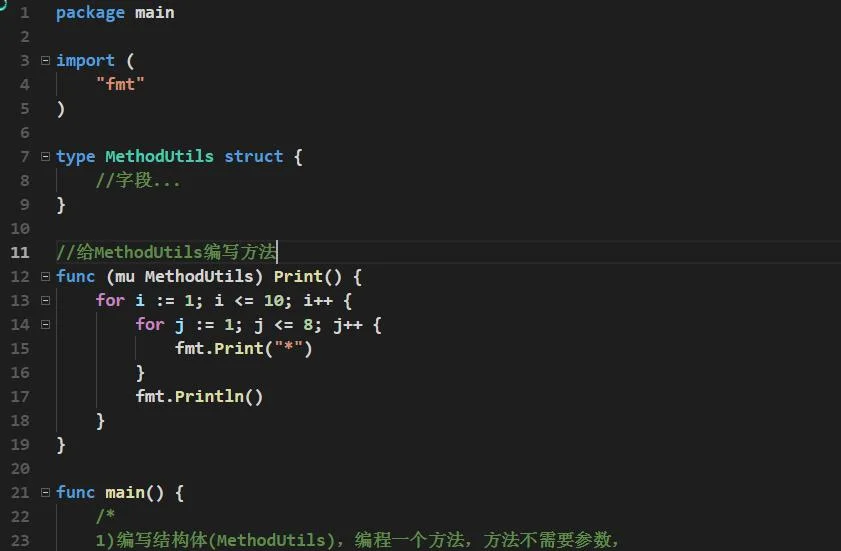
Task: Collapse the MethodUtils struct fold marker
Action: [46, 157]
